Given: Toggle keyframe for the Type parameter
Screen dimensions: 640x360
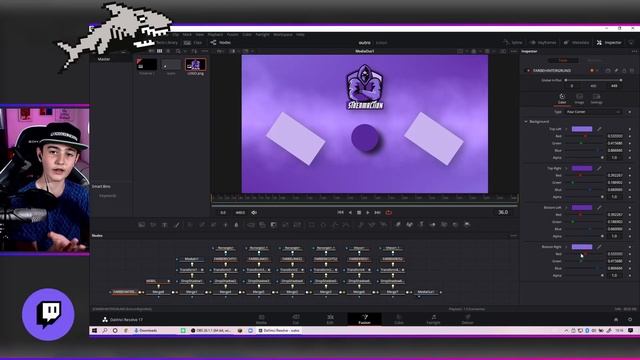Looking at the screenshot, I should pos(630,112).
